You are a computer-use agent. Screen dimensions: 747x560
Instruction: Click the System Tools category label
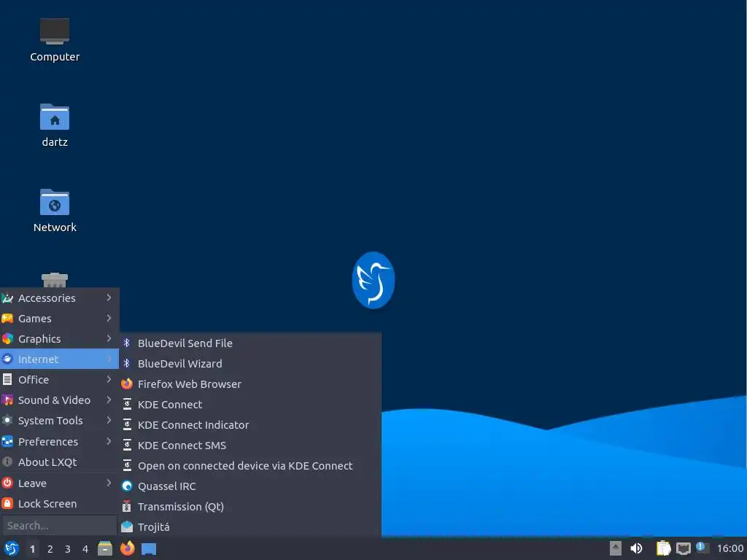coord(50,421)
